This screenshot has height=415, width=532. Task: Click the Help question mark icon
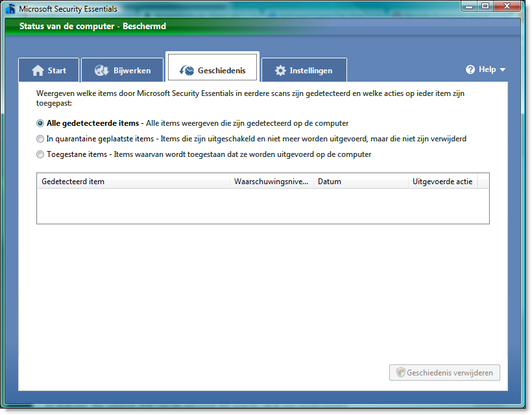pyautogui.click(x=470, y=69)
